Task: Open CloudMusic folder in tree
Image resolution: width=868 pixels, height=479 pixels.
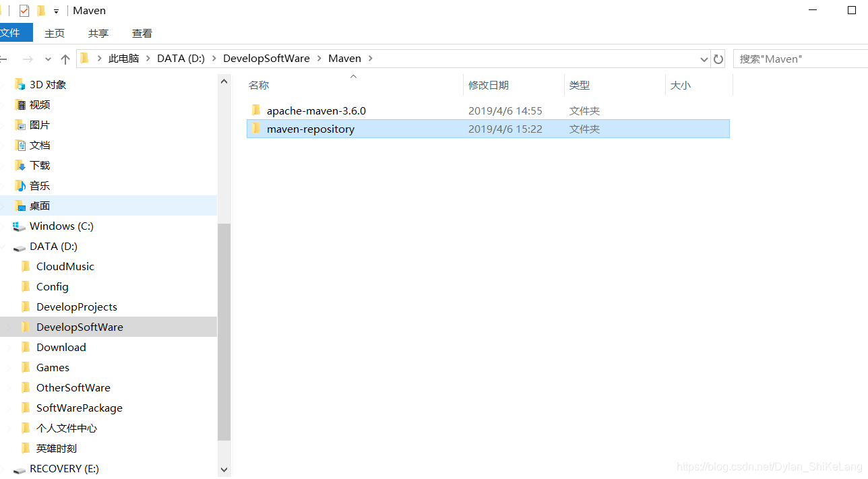Action: pos(65,267)
